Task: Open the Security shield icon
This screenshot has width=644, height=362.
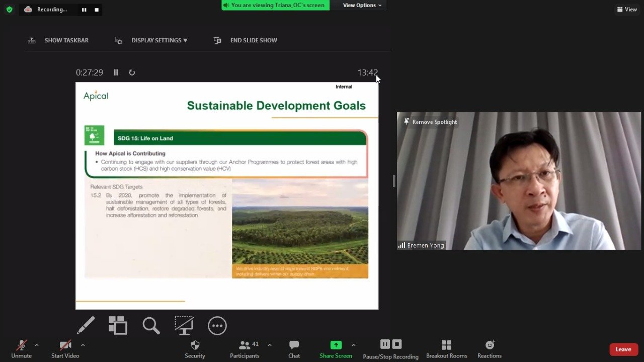Action: pyautogui.click(x=195, y=349)
